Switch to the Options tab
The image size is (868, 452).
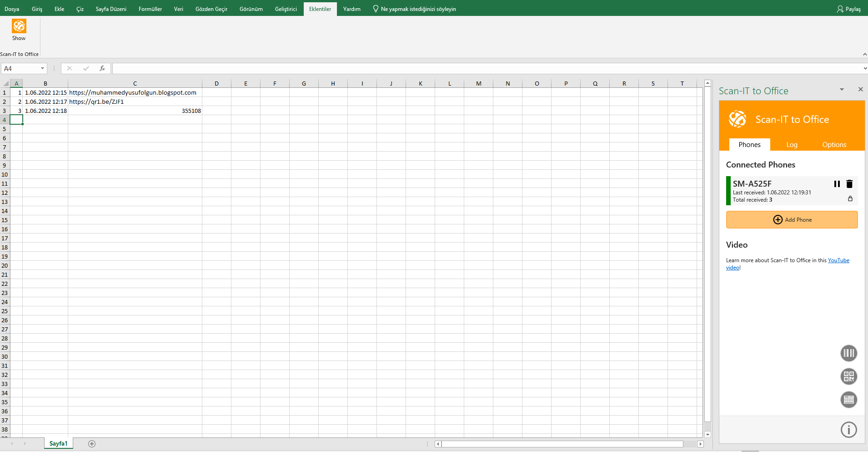(x=834, y=145)
